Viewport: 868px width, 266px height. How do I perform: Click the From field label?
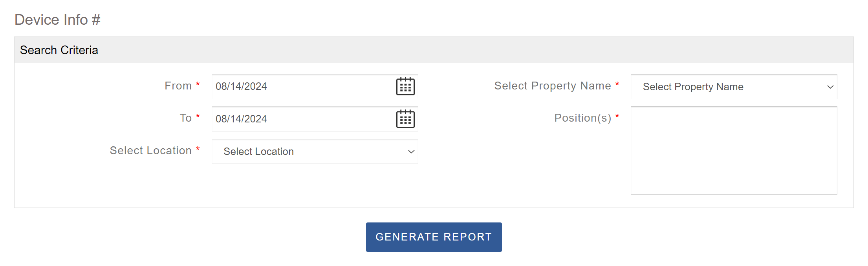(x=178, y=86)
